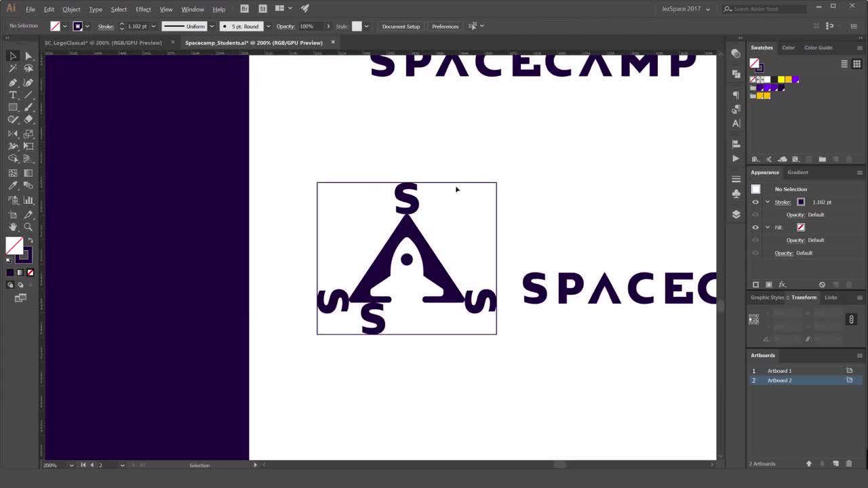868x488 pixels.
Task: Delete artboard using trash icon
Action: click(849, 464)
